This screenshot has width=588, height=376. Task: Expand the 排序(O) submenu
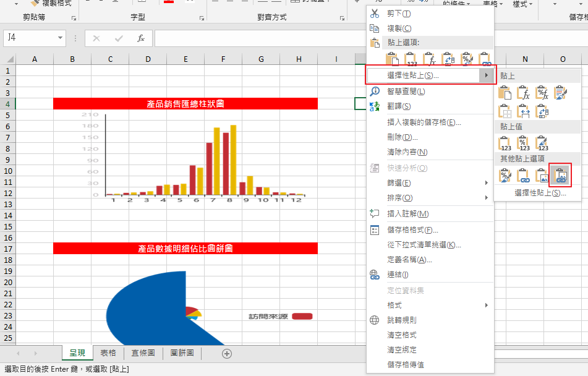point(487,198)
